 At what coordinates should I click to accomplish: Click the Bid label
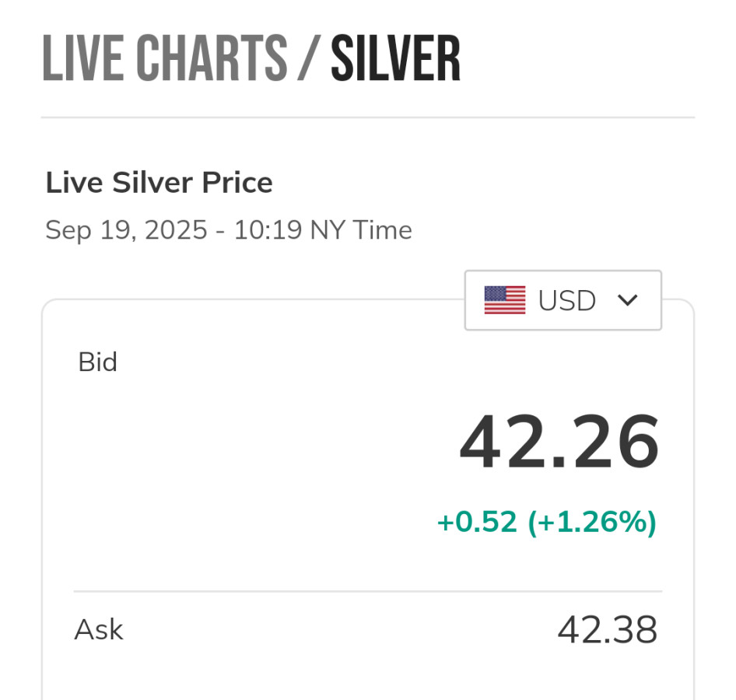click(97, 362)
